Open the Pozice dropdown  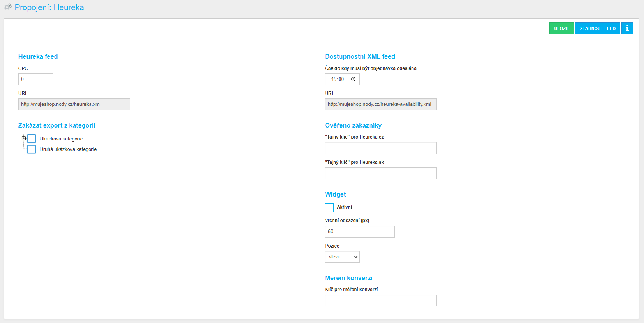pos(342,257)
